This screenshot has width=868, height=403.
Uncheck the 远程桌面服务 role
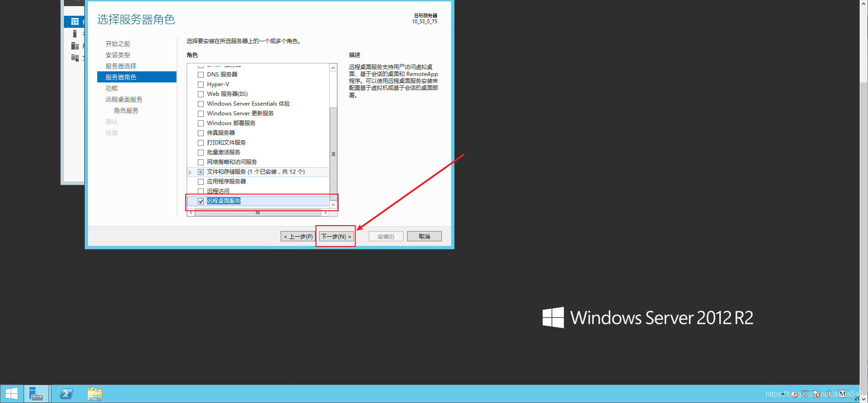click(201, 201)
